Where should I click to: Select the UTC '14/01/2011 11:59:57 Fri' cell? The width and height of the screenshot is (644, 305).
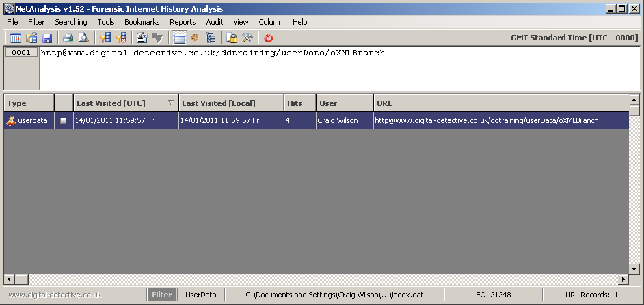pos(126,120)
